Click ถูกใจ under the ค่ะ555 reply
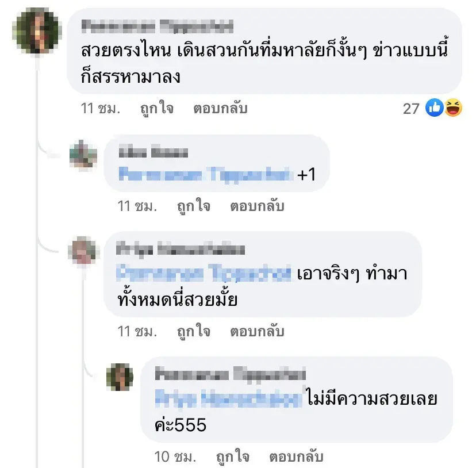 coord(233,457)
